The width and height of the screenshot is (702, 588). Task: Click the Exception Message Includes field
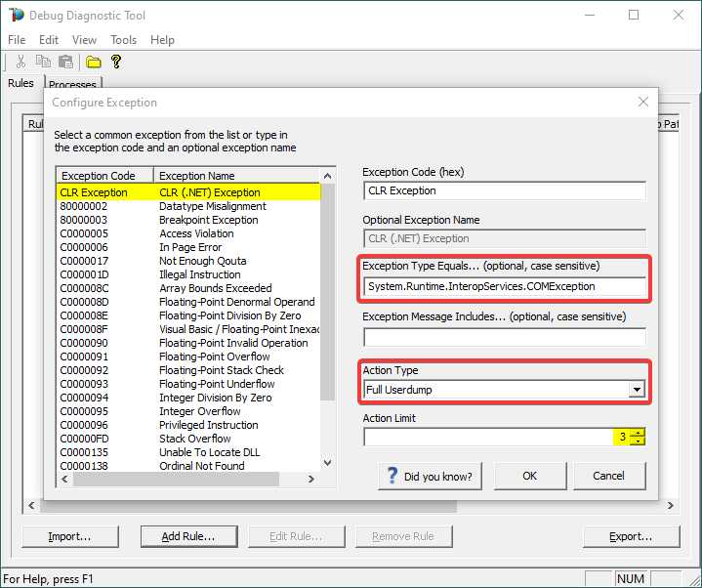pyautogui.click(x=504, y=337)
